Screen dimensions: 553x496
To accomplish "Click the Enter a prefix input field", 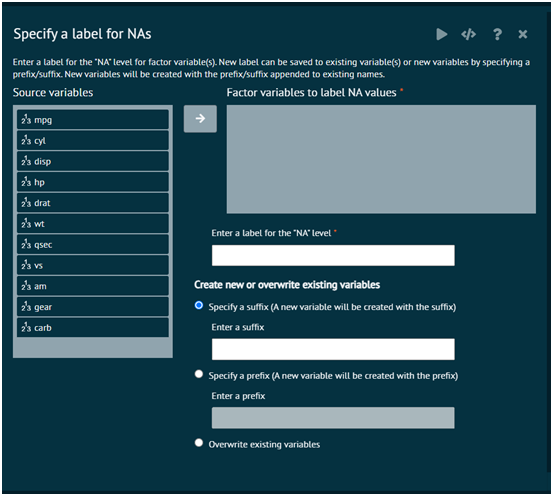I will pyautogui.click(x=333, y=418).
